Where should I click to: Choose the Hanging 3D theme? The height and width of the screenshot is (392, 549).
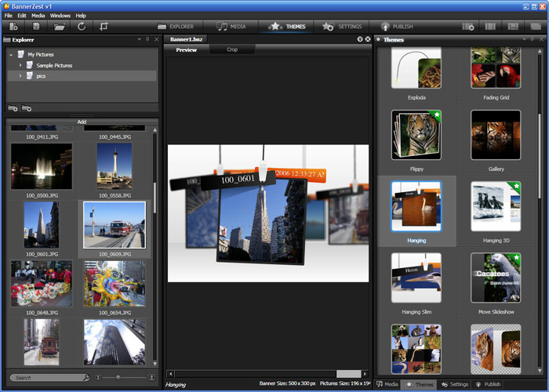tap(496, 206)
